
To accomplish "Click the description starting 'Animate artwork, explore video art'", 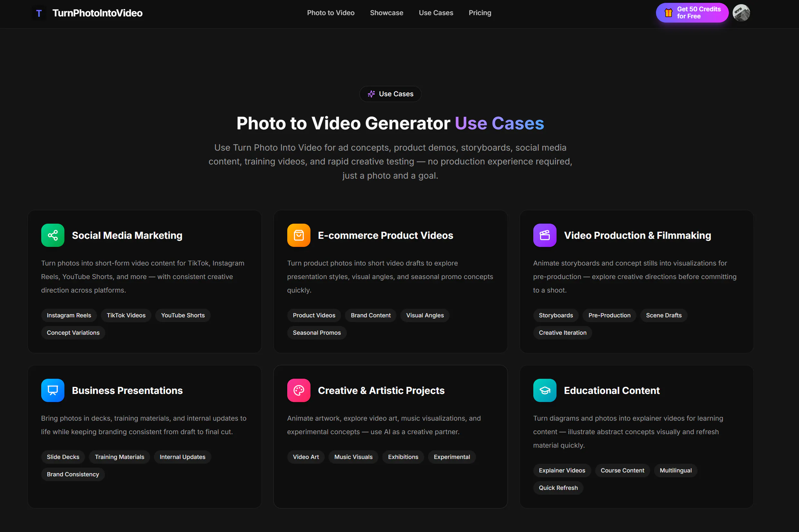I will [384, 425].
